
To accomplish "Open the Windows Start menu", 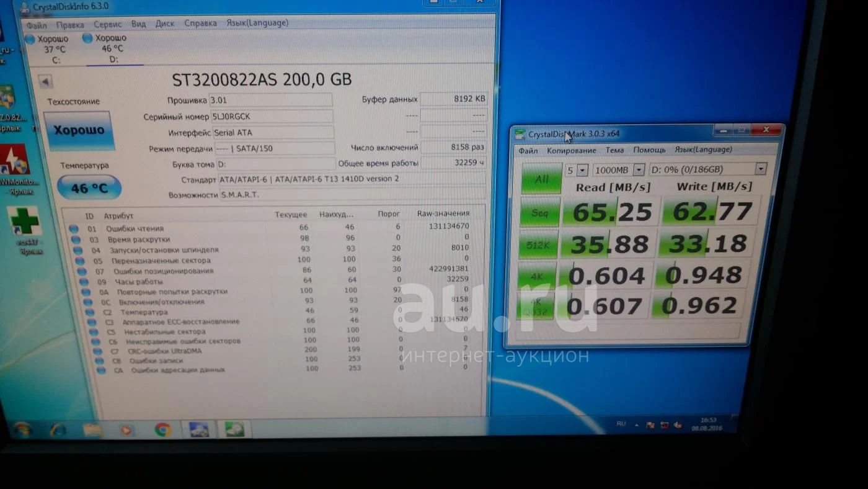I will click(22, 429).
